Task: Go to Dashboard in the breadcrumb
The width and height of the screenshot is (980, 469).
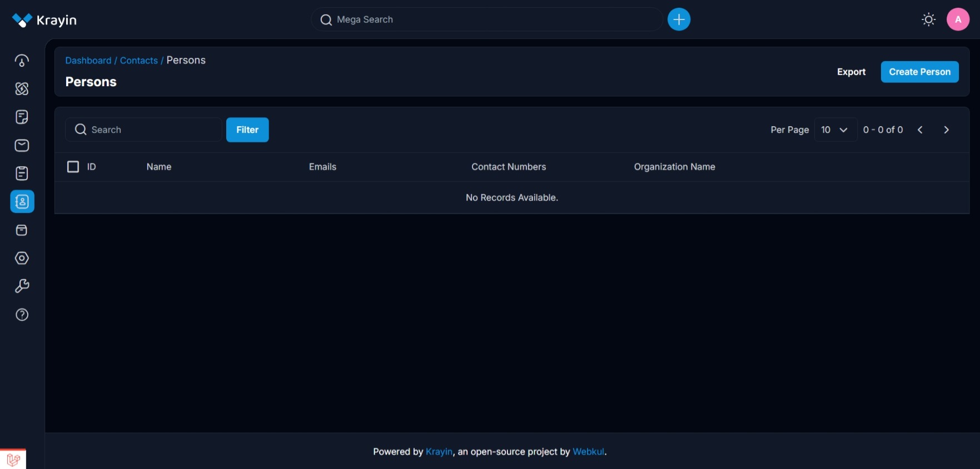Action: click(88, 61)
